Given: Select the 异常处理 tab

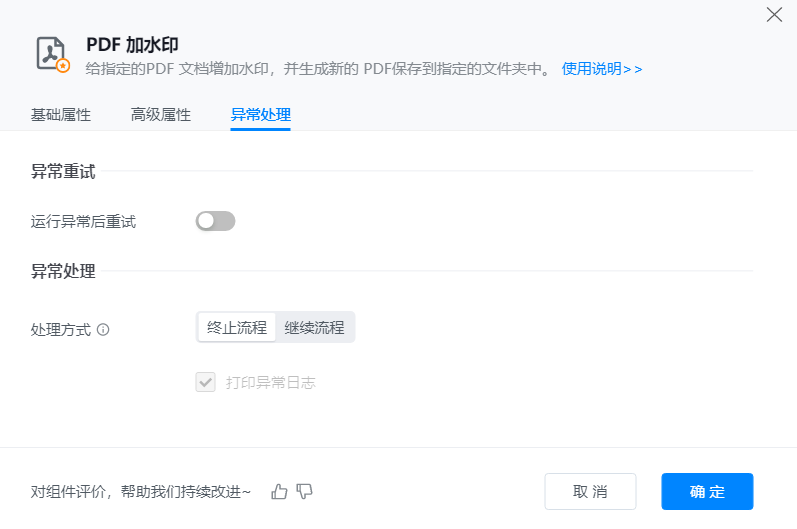Looking at the screenshot, I should (x=260, y=115).
